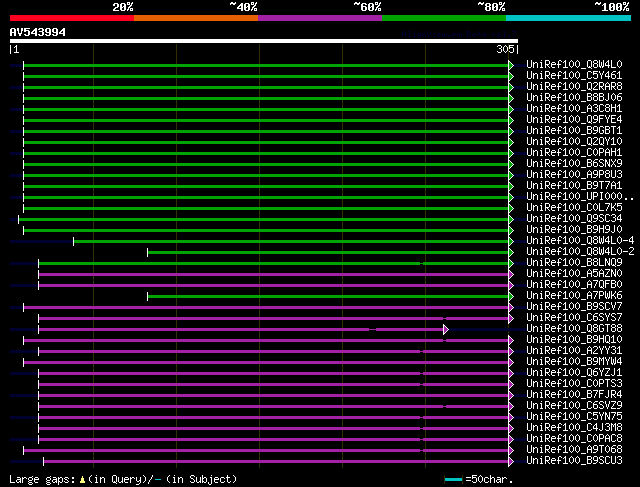Select the truncated UniRef100_UPI000.. label
Screen dimensions: 640x487
coord(580,196)
